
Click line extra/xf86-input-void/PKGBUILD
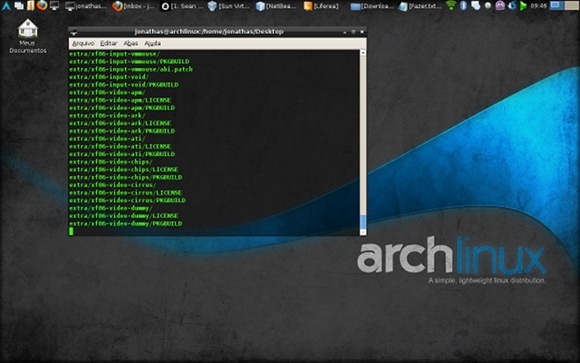tap(124, 85)
